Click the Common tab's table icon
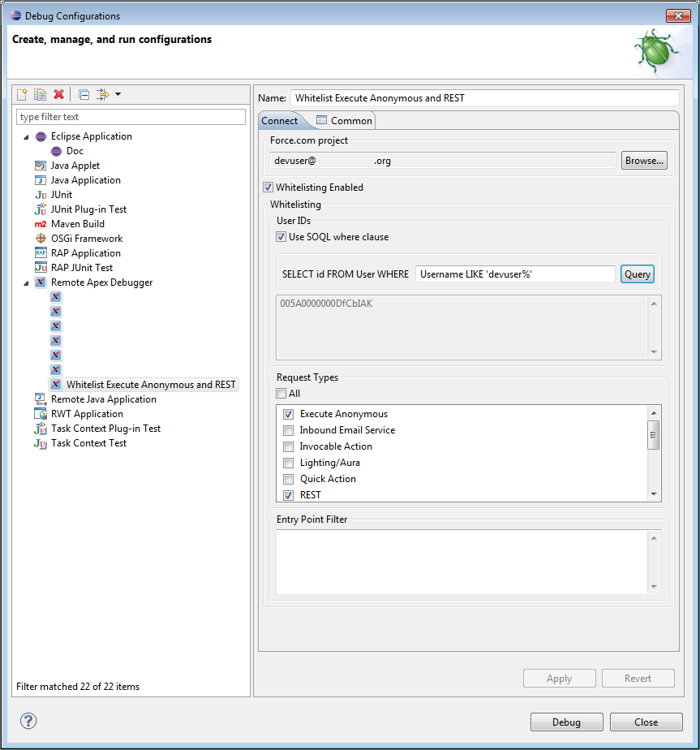Viewport: 700px width, 750px height. point(321,120)
